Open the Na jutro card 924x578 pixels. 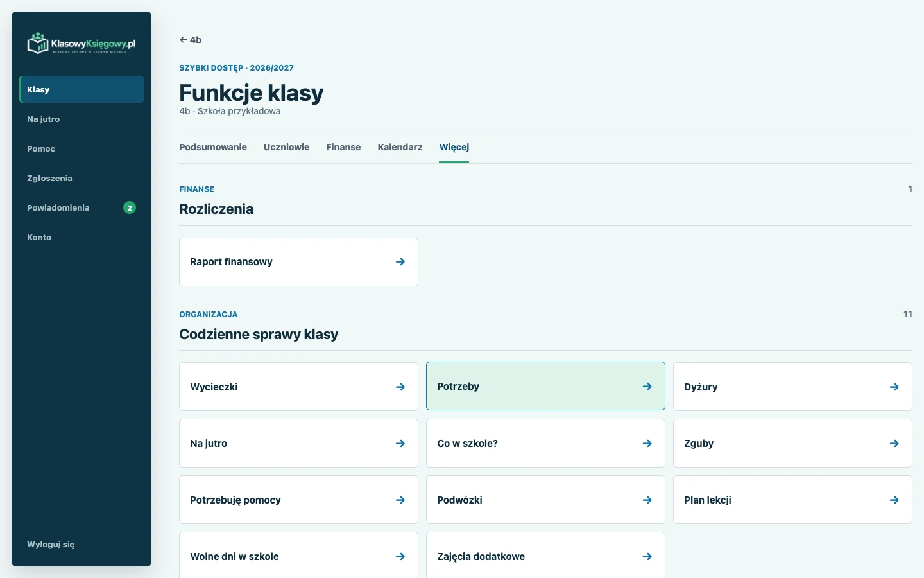click(298, 443)
